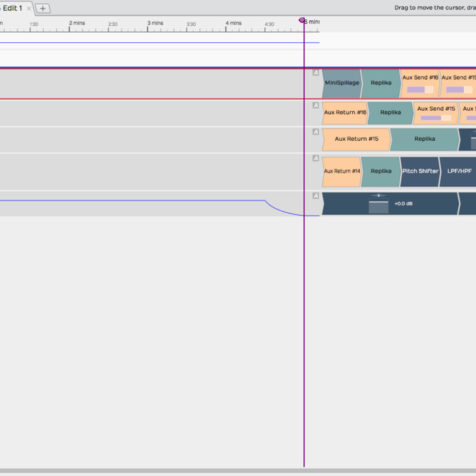The height and width of the screenshot is (476, 476).
Task: Adjust the Aux Send #16 level slider
Action: [420, 90]
